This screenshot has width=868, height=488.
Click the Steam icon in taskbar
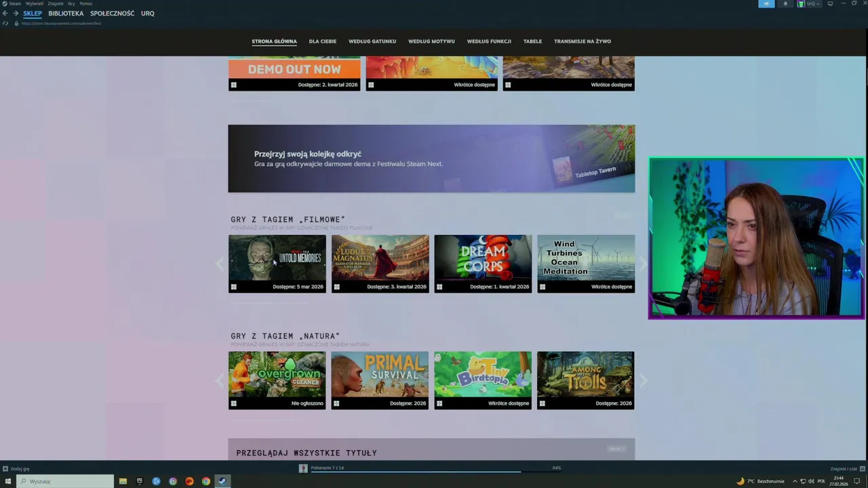click(222, 481)
